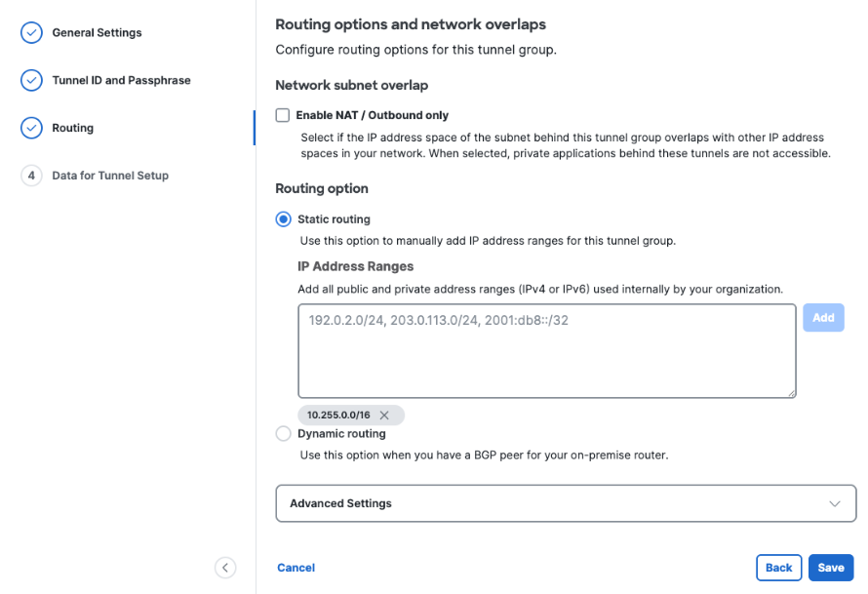Select the Routing step label
The height and width of the screenshot is (594, 868).
[72, 128]
